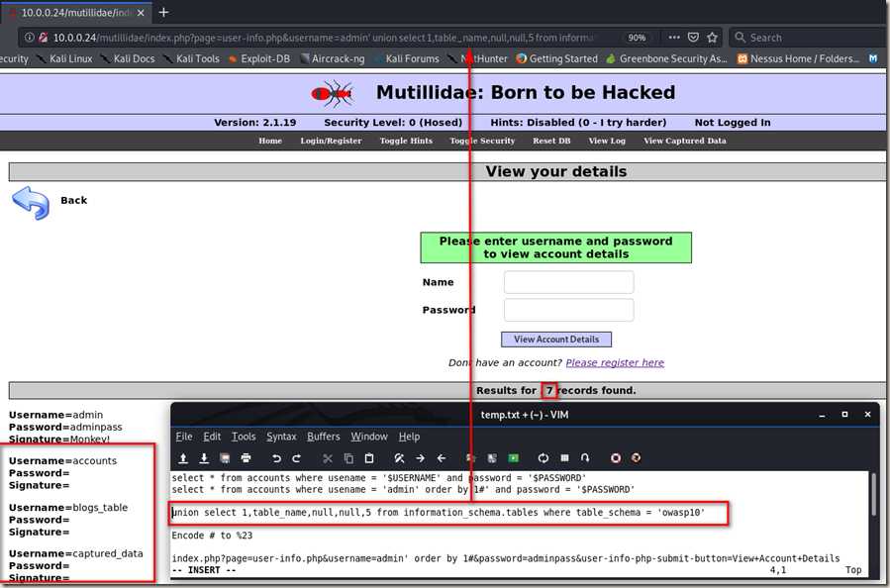Click the Save session icon in VIM toolbar
This screenshot has height=588, width=890.
click(492, 458)
